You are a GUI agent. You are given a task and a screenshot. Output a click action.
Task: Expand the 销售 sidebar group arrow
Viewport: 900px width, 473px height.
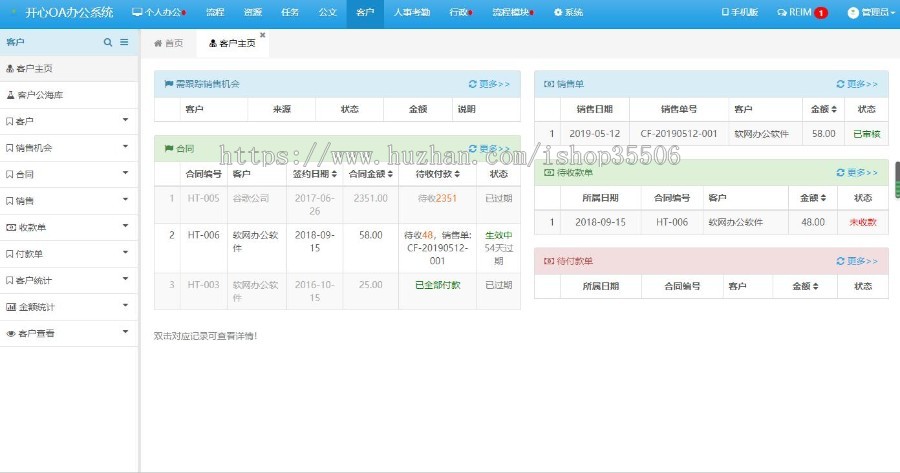click(125, 199)
